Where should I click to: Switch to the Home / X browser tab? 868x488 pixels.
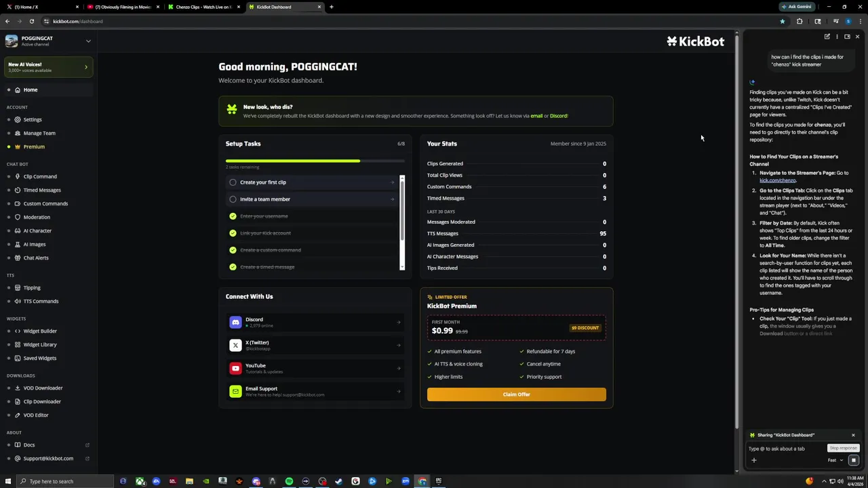click(x=42, y=7)
